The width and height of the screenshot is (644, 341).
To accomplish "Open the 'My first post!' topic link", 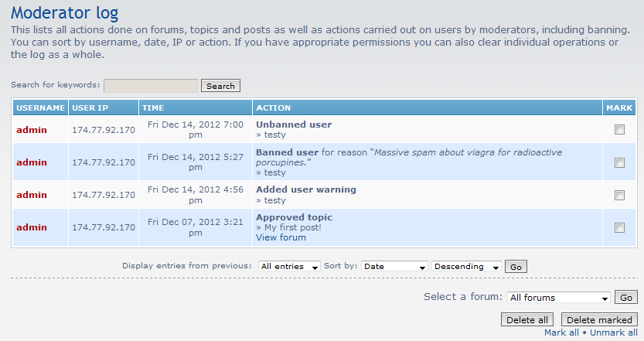I will pyautogui.click(x=293, y=228).
